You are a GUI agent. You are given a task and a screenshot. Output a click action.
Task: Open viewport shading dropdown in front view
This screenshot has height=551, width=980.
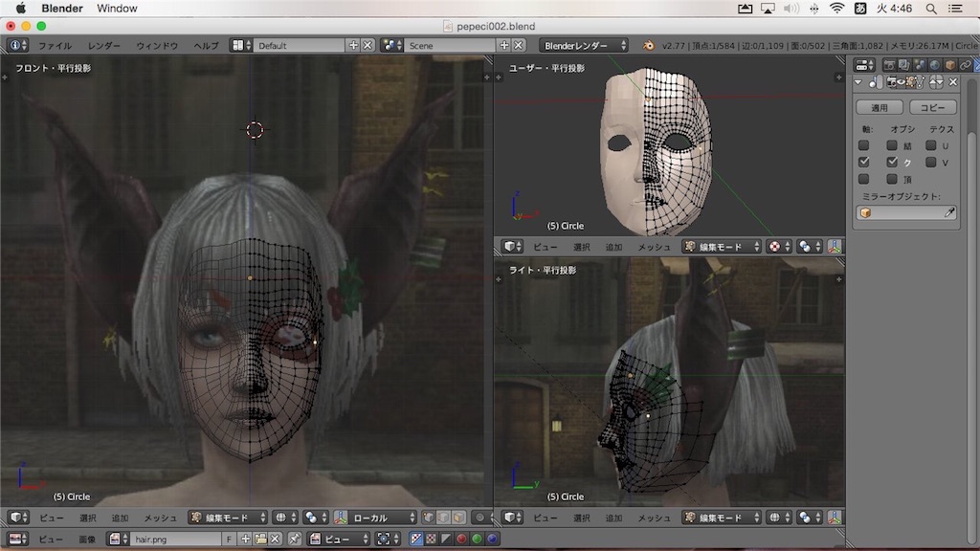click(x=285, y=518)
